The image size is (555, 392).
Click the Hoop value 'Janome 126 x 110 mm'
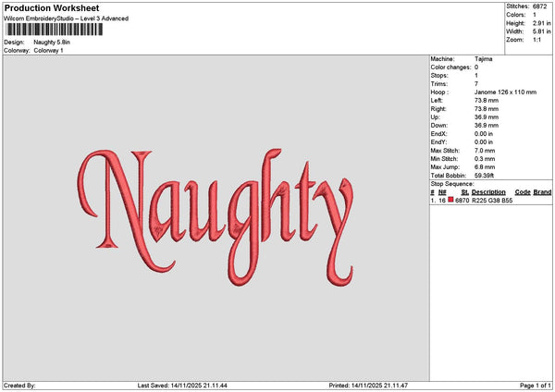505,92
